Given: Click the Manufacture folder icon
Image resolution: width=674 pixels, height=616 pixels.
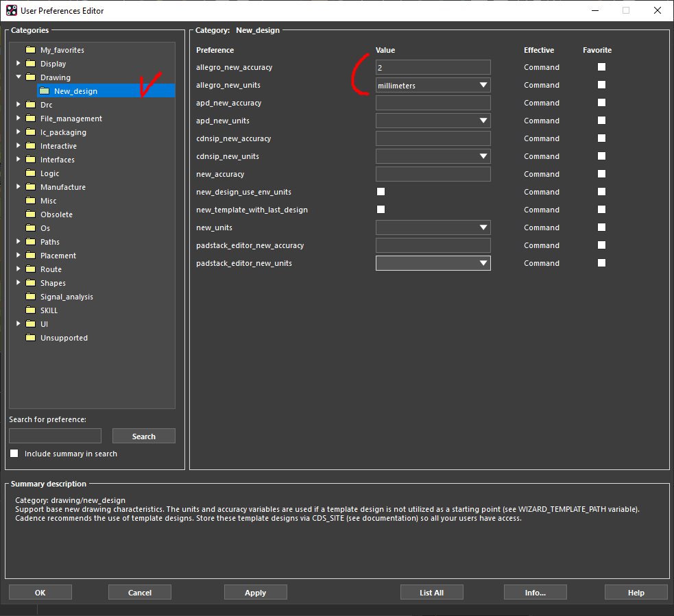Looking at the screenshot, I should point(31,187).
